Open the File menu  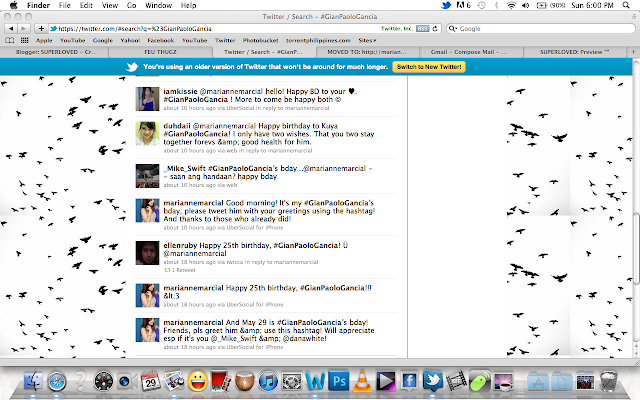pos(64,5)
